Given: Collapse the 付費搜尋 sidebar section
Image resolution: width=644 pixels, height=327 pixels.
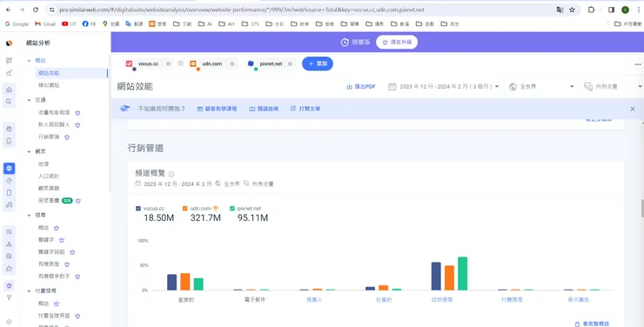Looking at the screenshot, I should point(30,290).
